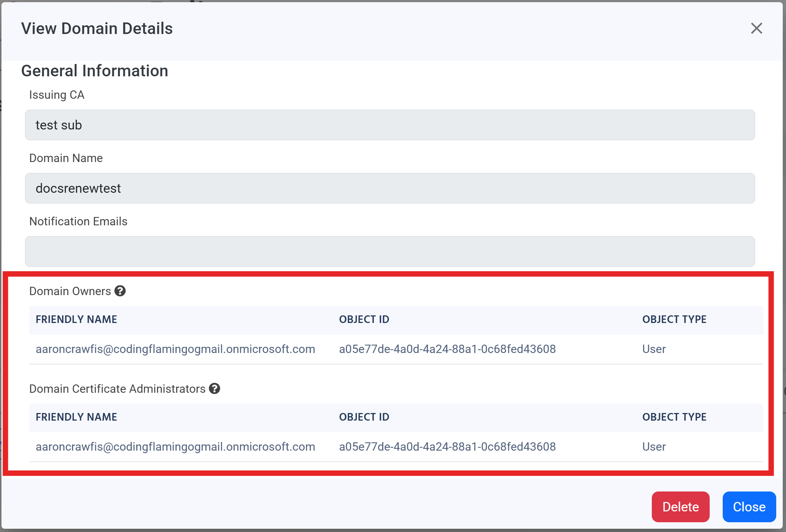Select the question mark beside Domain Owners
786x532 pixels.
point(120,291)
